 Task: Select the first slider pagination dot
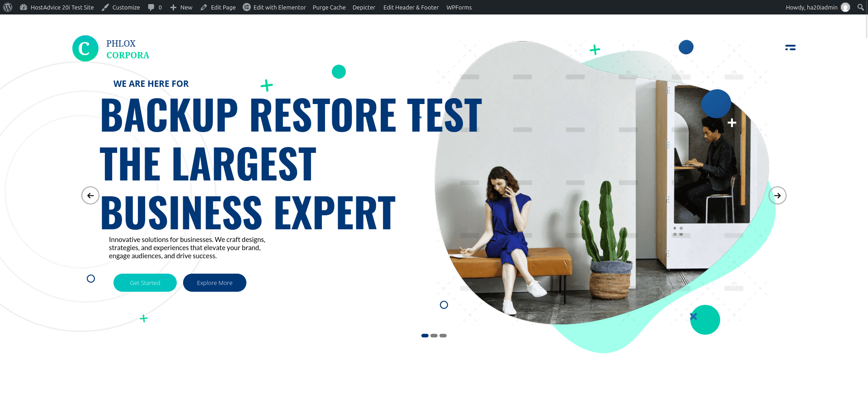[425, 336]
